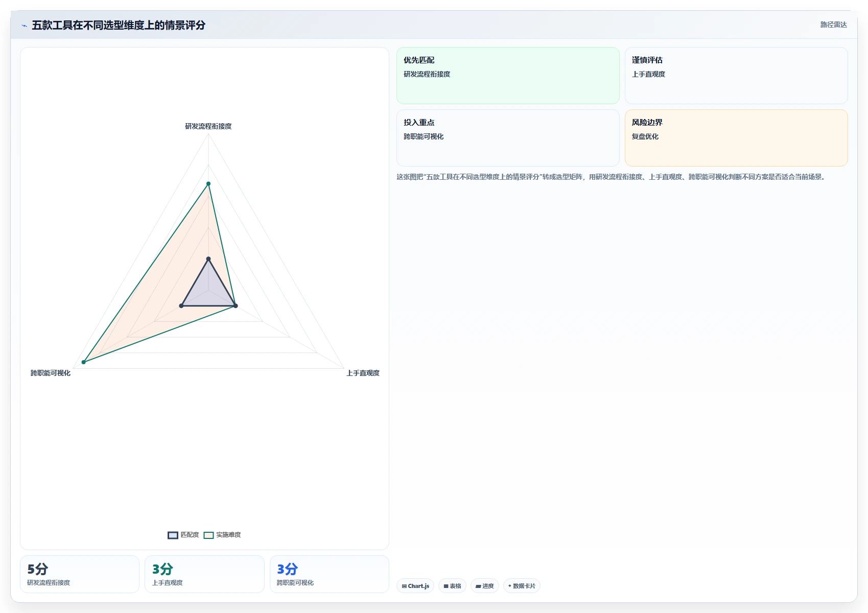This screenshot has width=868, height=613.
Task: Click the Chart.js chip icon
Action: pos(404,586)
